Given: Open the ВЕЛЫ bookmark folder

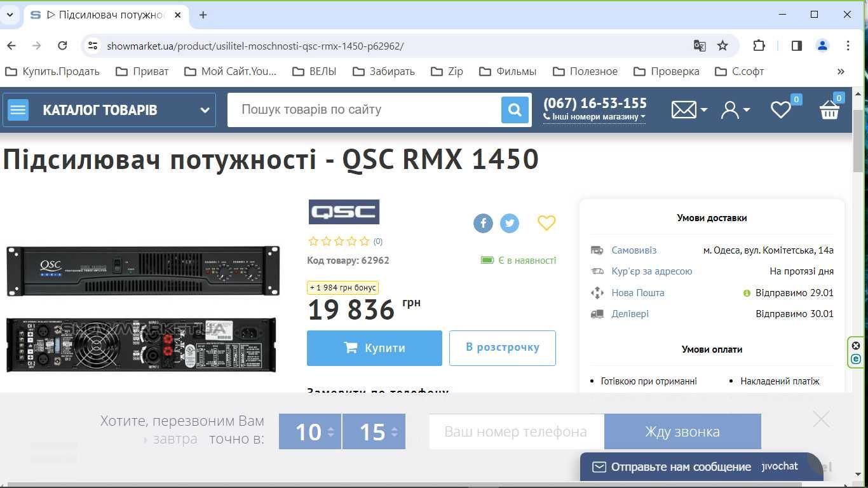Looking at the screenshot, I should click(x=315, y=71).
